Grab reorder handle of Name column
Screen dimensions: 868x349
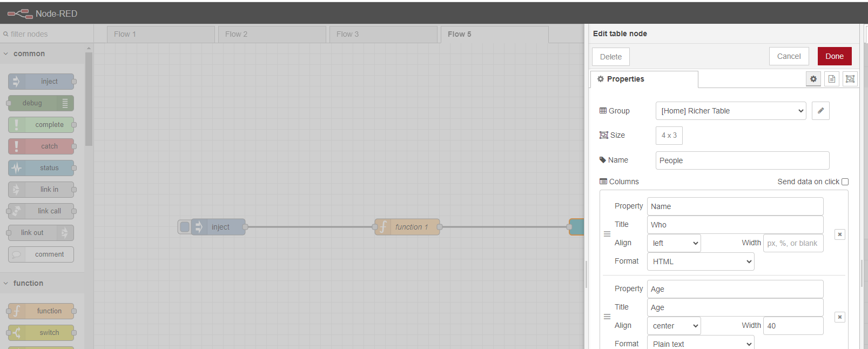[x=607, y=234]
